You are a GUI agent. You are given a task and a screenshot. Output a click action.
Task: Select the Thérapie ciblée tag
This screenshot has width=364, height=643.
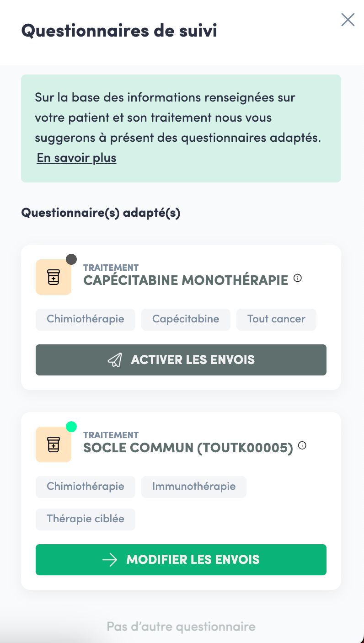(86, 519)
